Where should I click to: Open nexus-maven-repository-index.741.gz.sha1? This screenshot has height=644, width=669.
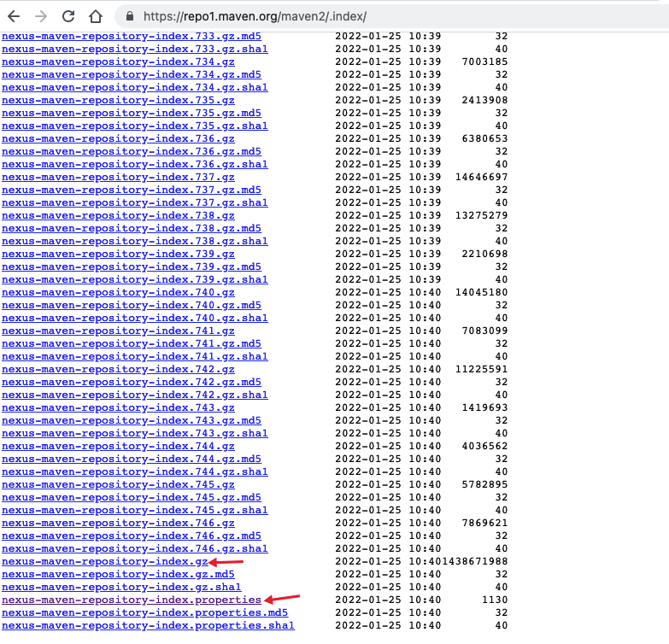click(135, 356)
